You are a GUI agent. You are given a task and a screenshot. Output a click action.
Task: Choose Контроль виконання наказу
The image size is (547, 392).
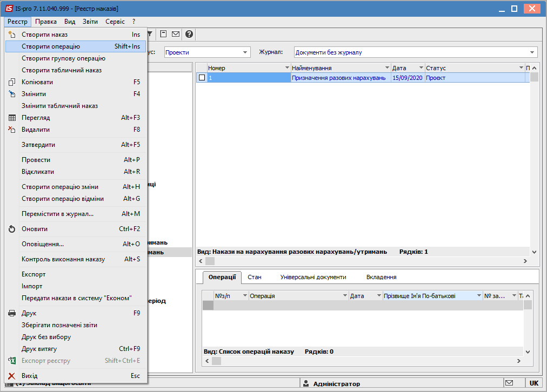coord(76,259)
